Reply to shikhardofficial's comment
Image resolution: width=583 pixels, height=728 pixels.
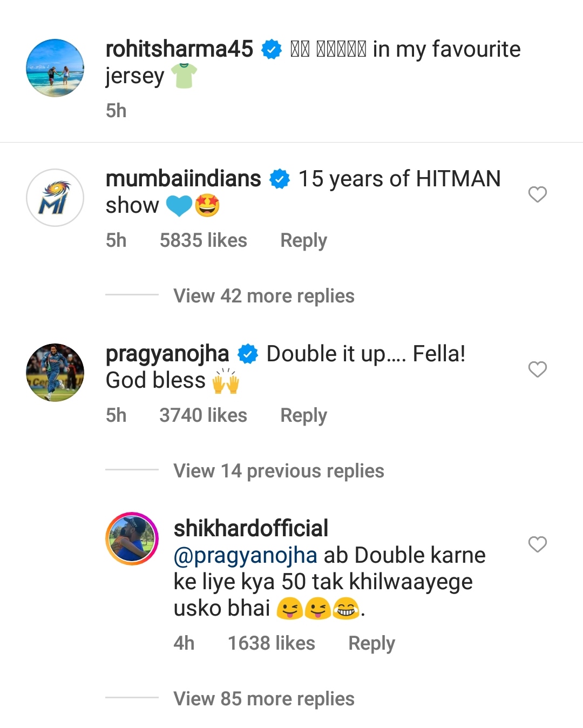pos(371,644)
